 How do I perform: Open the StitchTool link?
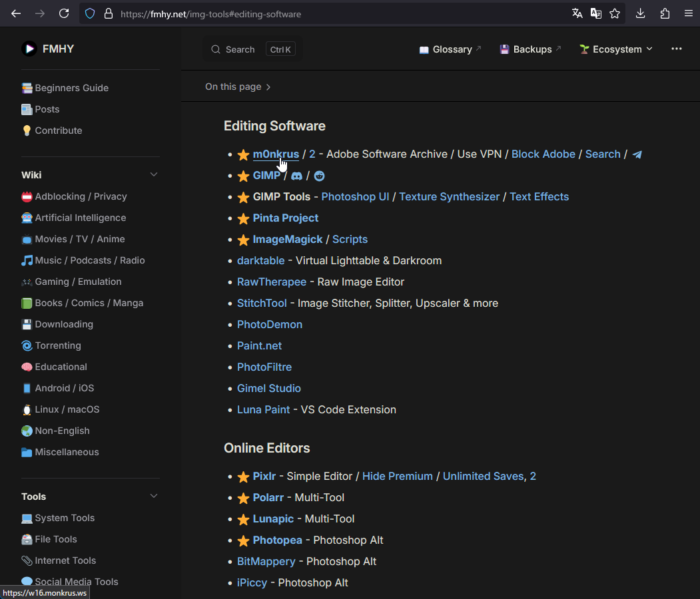(262, 303)
